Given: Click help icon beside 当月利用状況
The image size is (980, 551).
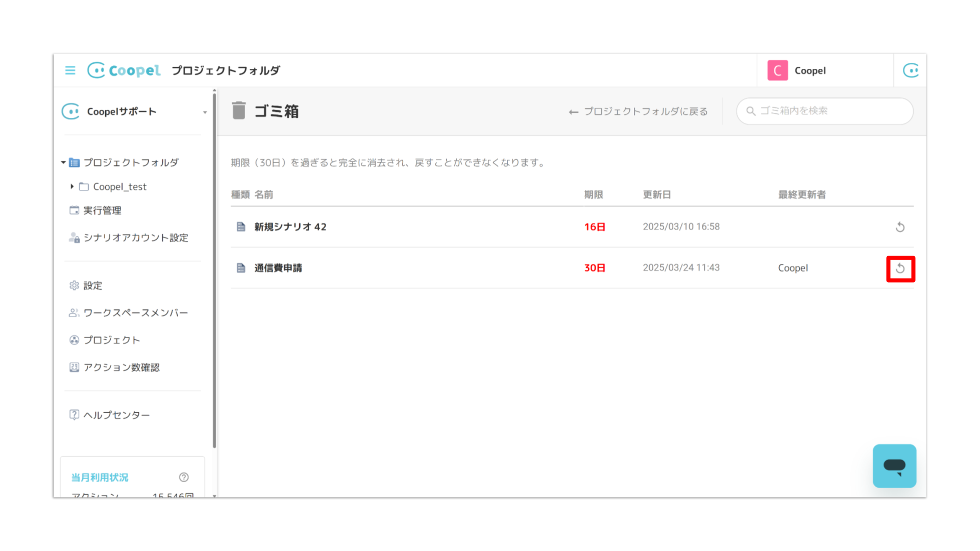Looking at the screenshot, I should point(184,477).
